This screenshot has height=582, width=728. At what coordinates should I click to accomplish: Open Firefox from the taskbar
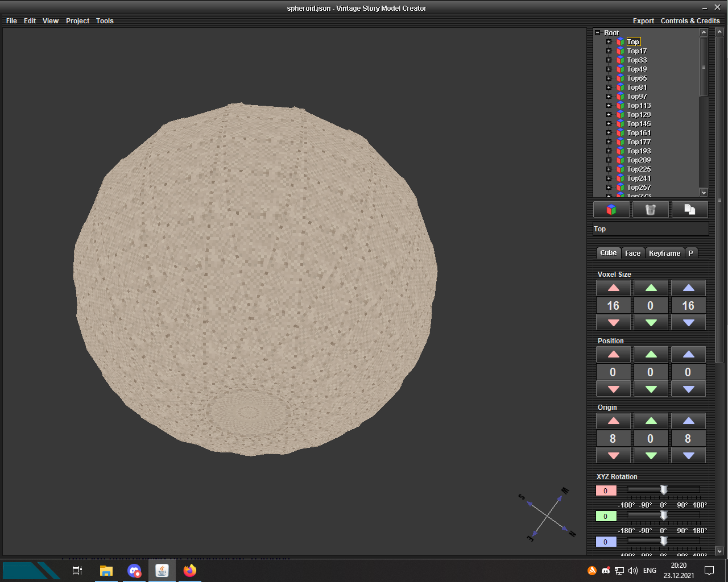point(190,570)
